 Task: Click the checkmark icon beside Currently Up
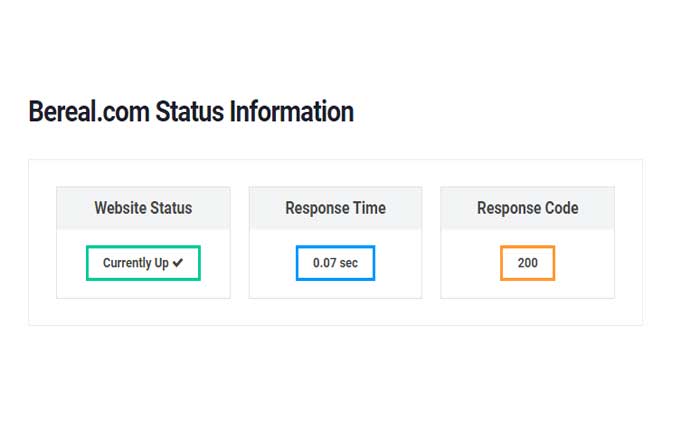point(178,263)
